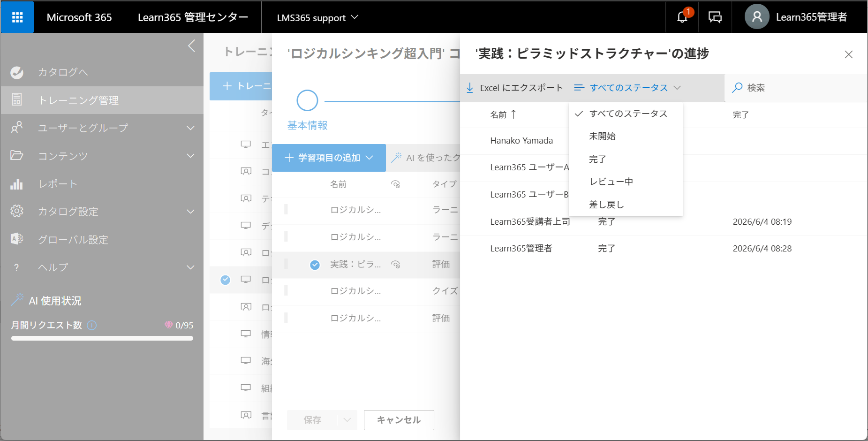This screenshot has height=441, width=868.
Task: Click the status filter lines icon
Action: point(579,88)
